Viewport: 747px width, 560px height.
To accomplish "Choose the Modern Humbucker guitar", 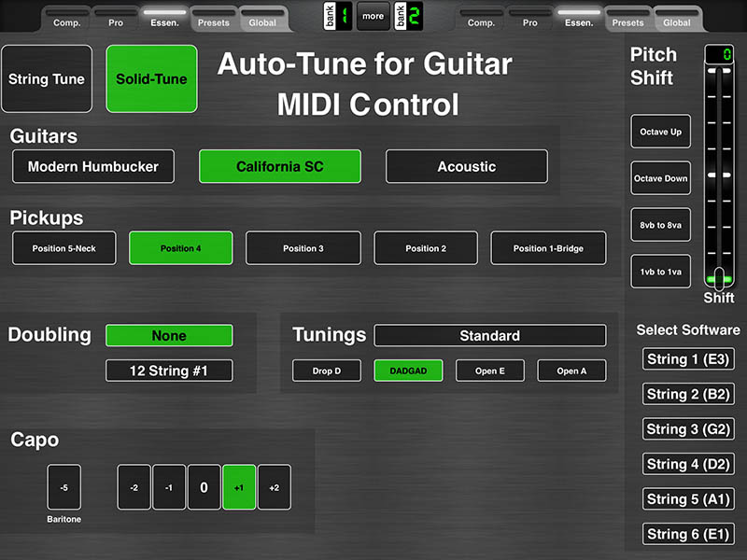I will (93, 166).
